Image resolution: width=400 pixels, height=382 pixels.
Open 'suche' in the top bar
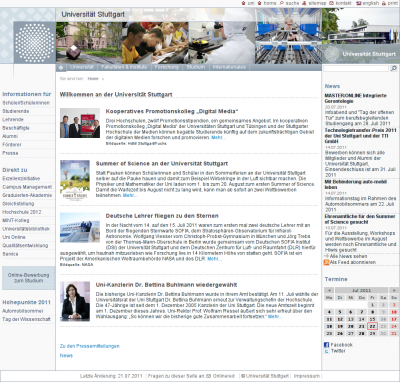click(x=292, y=3)
